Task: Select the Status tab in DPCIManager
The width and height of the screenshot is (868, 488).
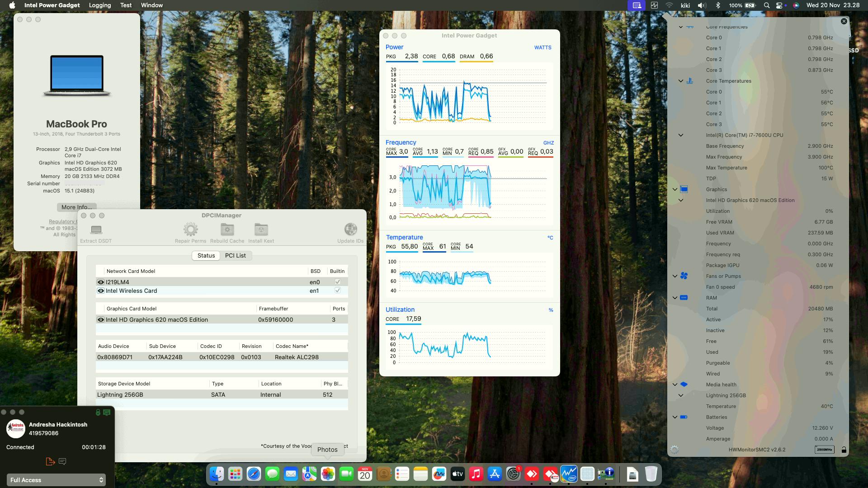Action: pos(206,255)
